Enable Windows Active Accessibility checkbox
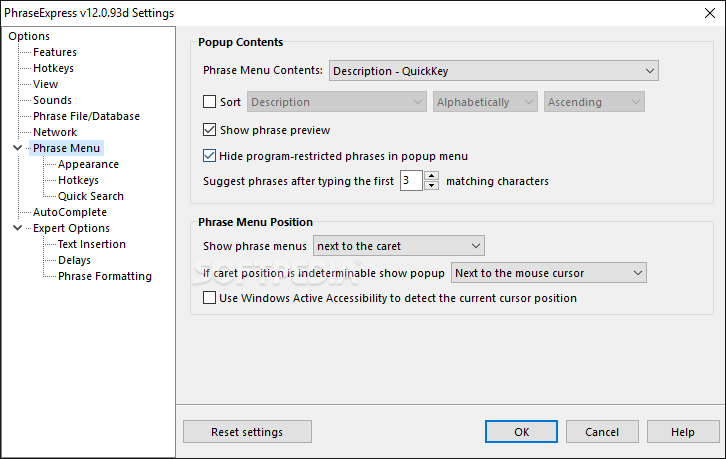Screen dimensions: 726x459 click(209, 298)
